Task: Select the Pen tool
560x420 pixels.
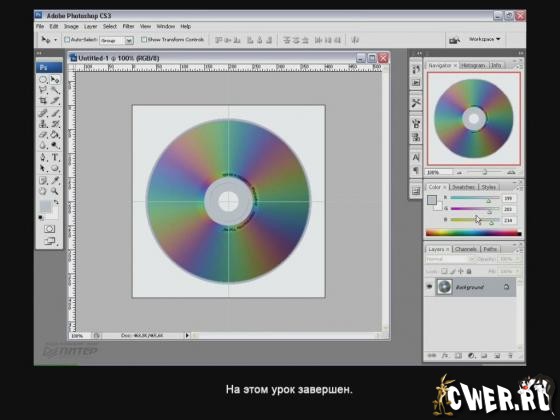Action: pos(43,157)
